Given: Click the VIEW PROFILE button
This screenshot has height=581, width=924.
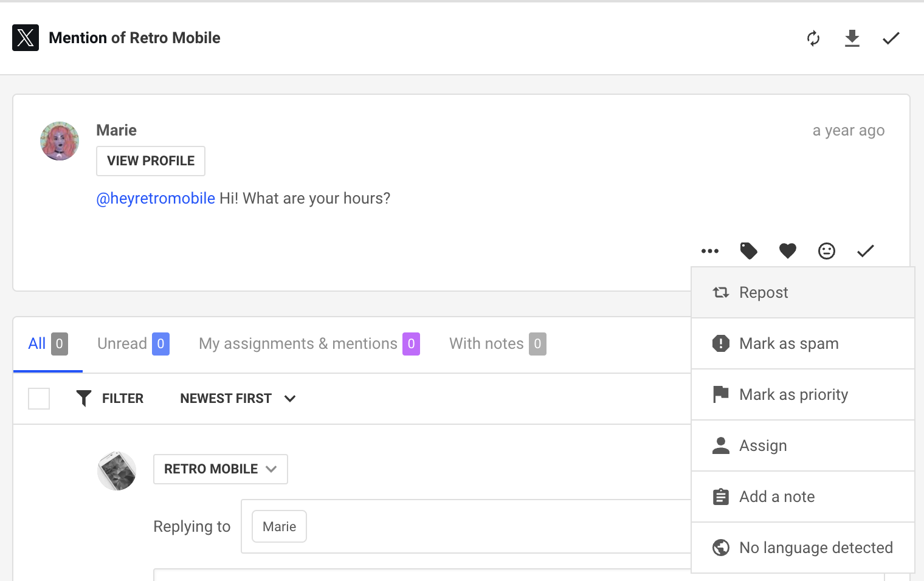Looking at the screenshot, I should (151, 161).
